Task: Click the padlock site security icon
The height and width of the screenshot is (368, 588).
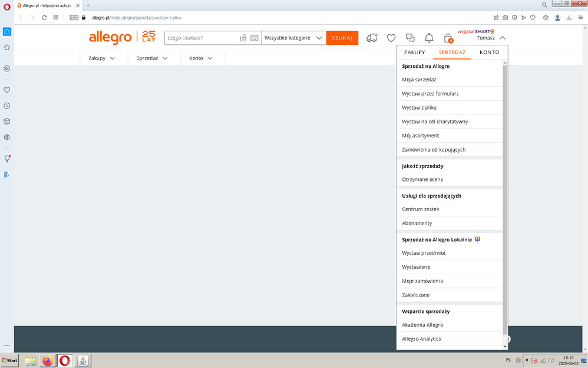Action: coord(84,18)
